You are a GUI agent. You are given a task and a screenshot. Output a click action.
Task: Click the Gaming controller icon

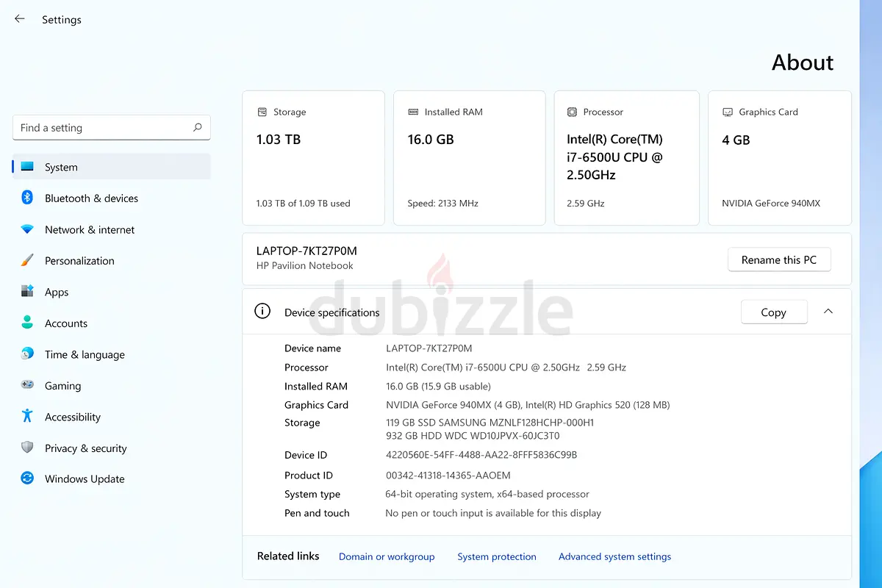[x=27, y=385]
